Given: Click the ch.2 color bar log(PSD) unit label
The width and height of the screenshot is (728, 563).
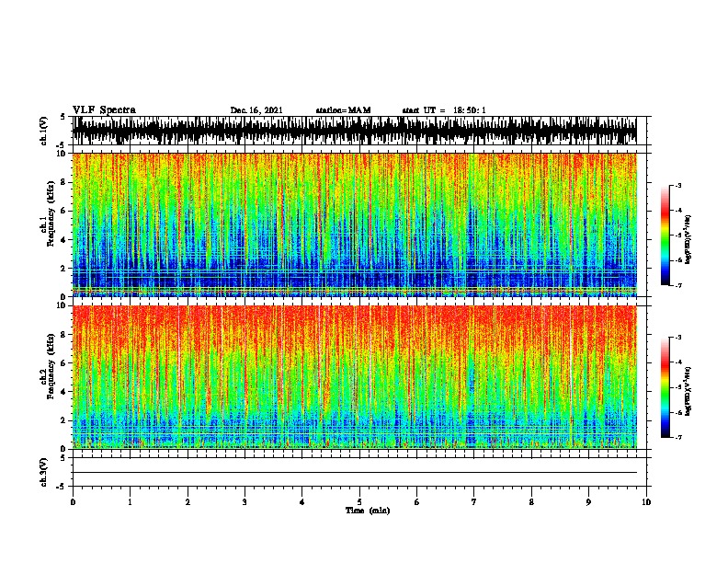Looking at the screenshot, I should 688,391.
